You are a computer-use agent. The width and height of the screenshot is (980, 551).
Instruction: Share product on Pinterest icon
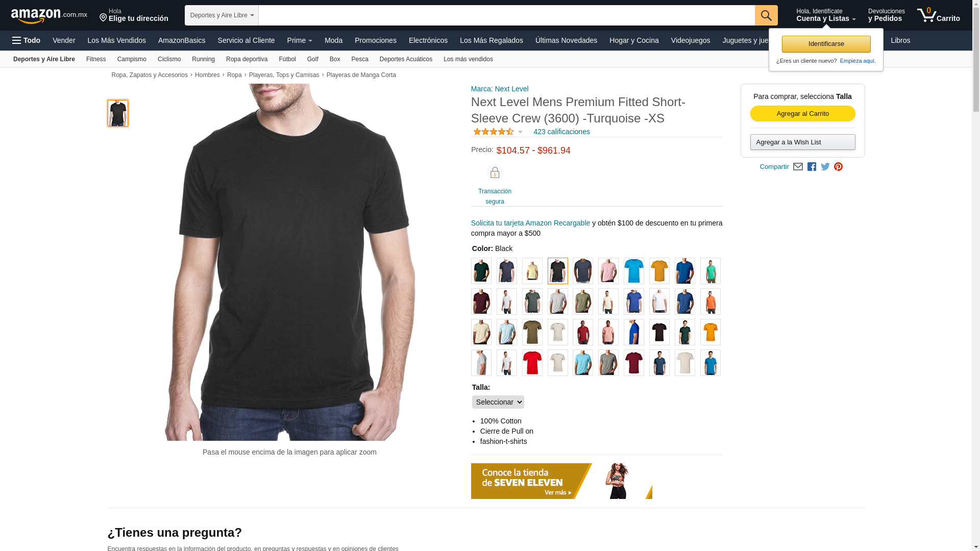coord(838,167)
